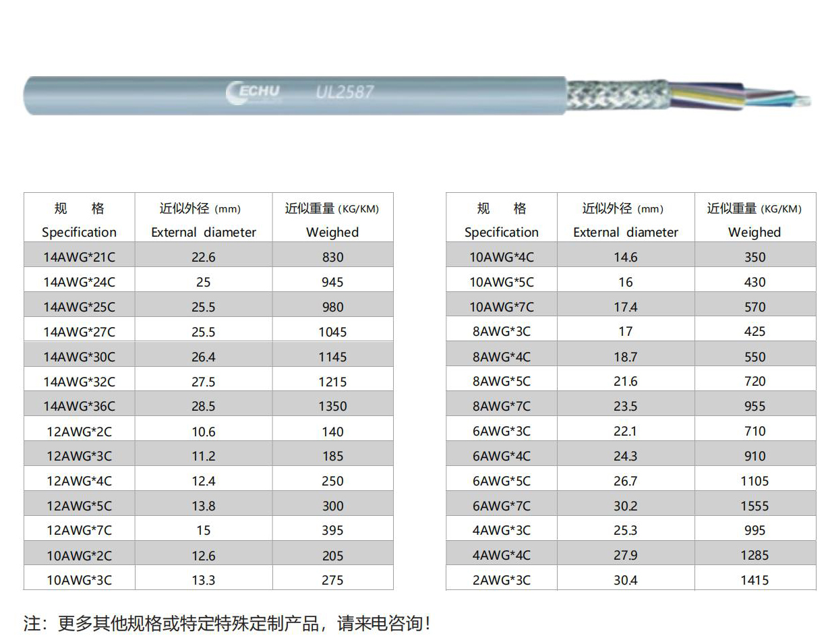The image size is (828, 644).
Task: Click weight value 395
Action: click(332, 531)
